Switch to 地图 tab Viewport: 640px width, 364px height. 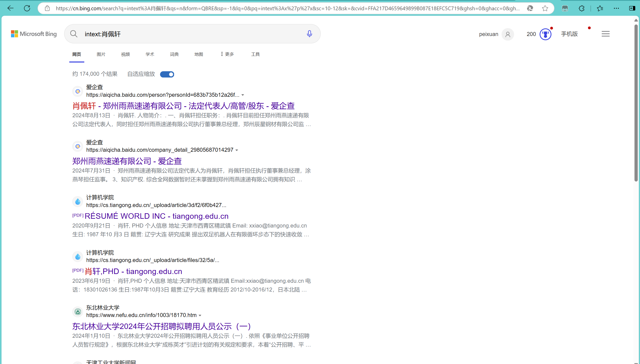click(199, 54)
